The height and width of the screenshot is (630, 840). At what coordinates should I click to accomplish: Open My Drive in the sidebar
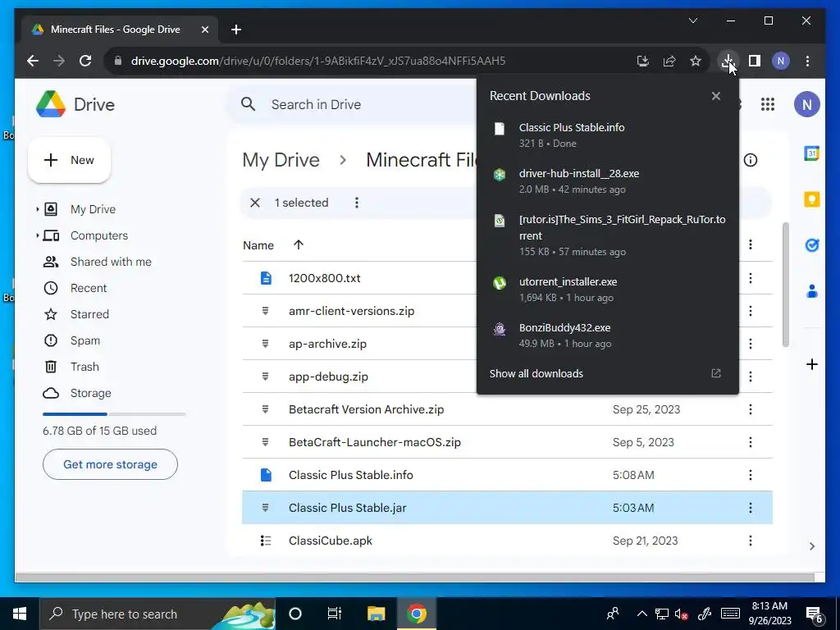(x=93, y=209)
